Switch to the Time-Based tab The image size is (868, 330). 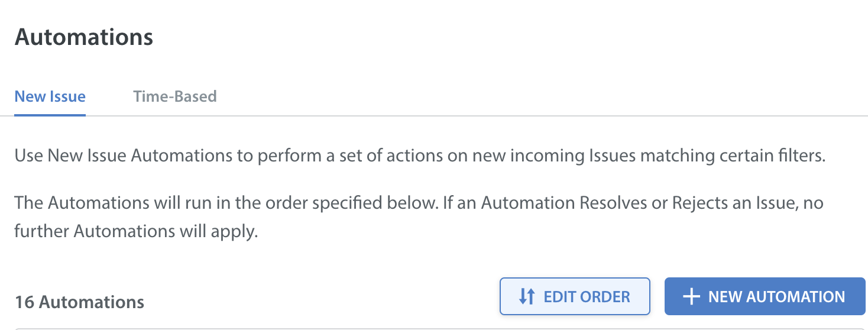[x=175, y=96]
